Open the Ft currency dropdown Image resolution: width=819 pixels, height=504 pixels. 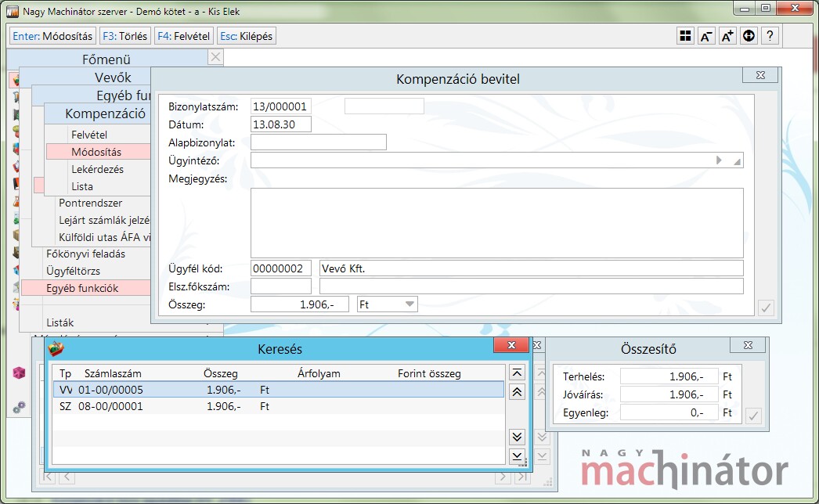[409, 304]
